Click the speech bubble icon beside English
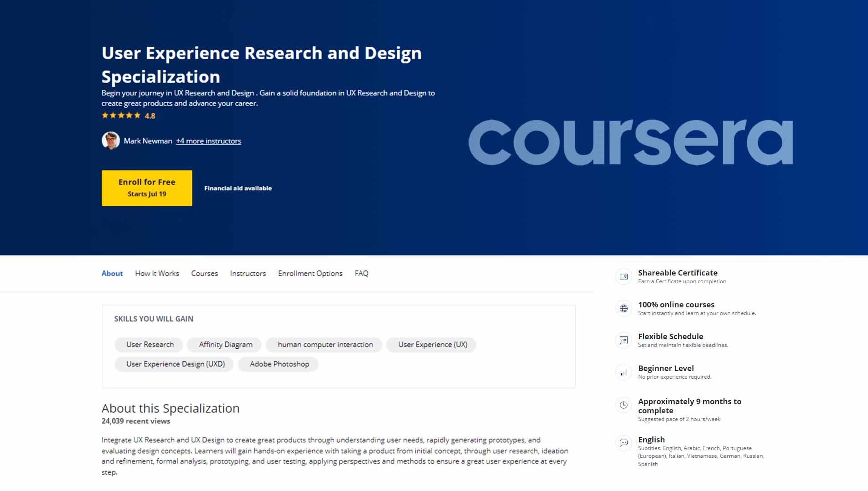Screen dimensions: 868x491 point(623,443)
